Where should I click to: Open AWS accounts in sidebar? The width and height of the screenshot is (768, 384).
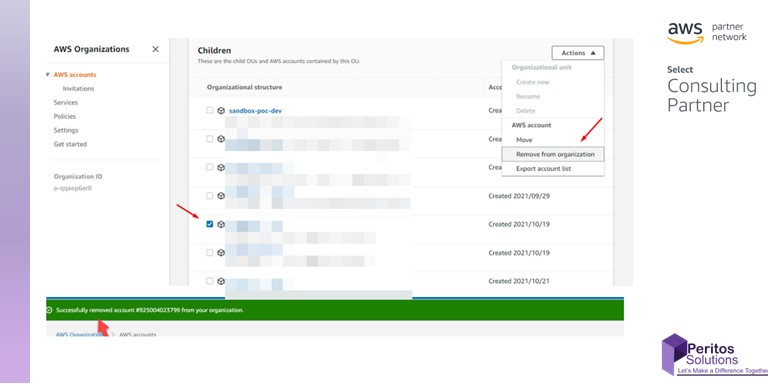75,74
